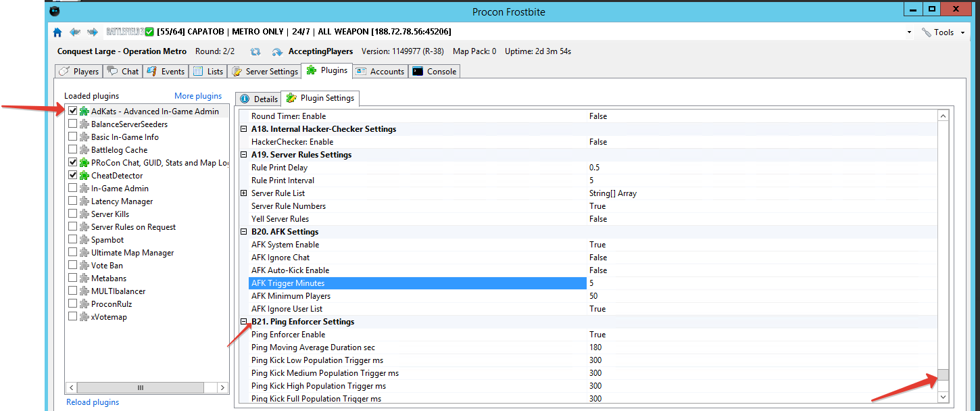This screenshot has height=411, width=980.
Task: Check the Metabans plugin checkbox
Action: [x=72, y=279]
